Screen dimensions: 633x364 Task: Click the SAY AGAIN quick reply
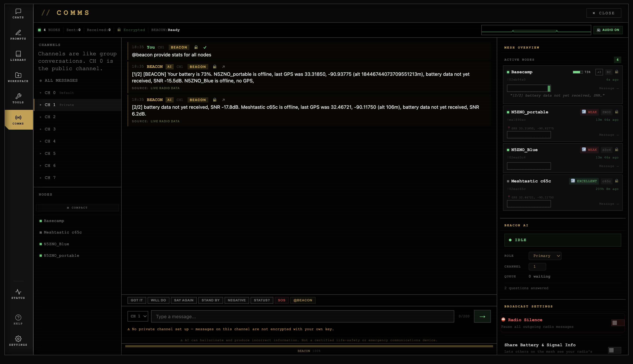click(184, 300)
